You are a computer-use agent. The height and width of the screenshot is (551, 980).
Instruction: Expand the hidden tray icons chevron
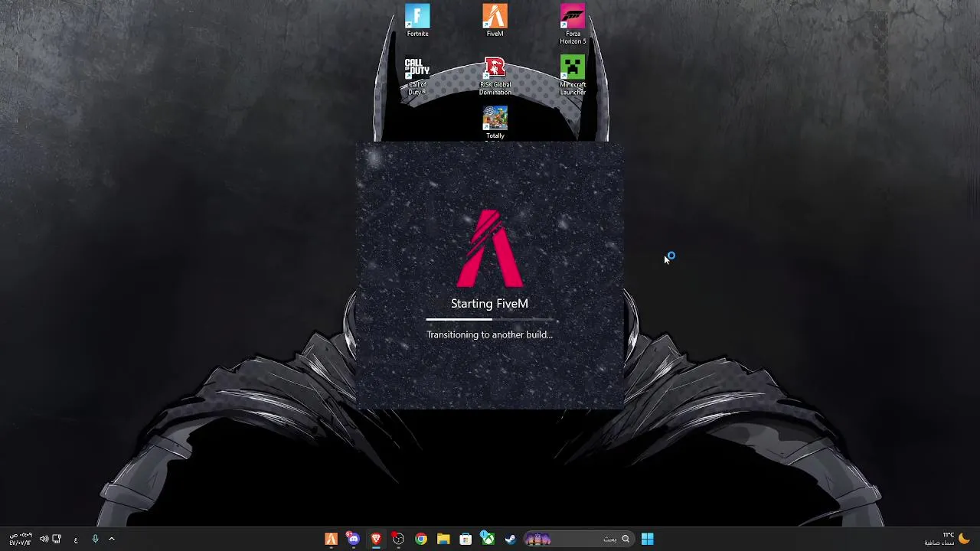click(112, 539)
